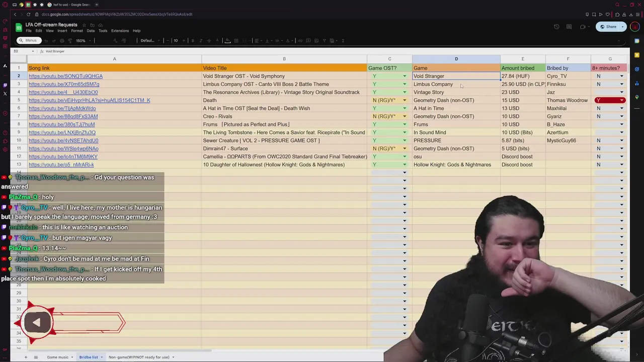The height and width of the screenshot is (362, 644).
Task: Open the Extensions menu
Action: click(x=120, y=31)
